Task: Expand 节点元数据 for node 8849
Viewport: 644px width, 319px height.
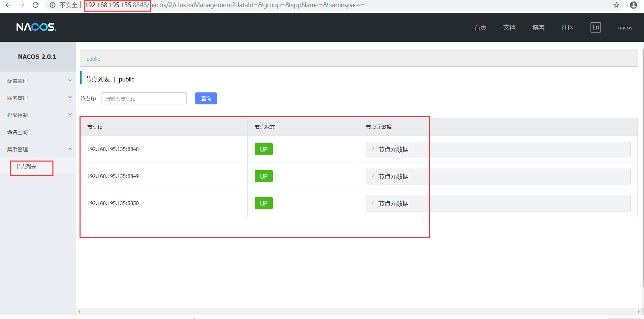Action: pos(498,176)
